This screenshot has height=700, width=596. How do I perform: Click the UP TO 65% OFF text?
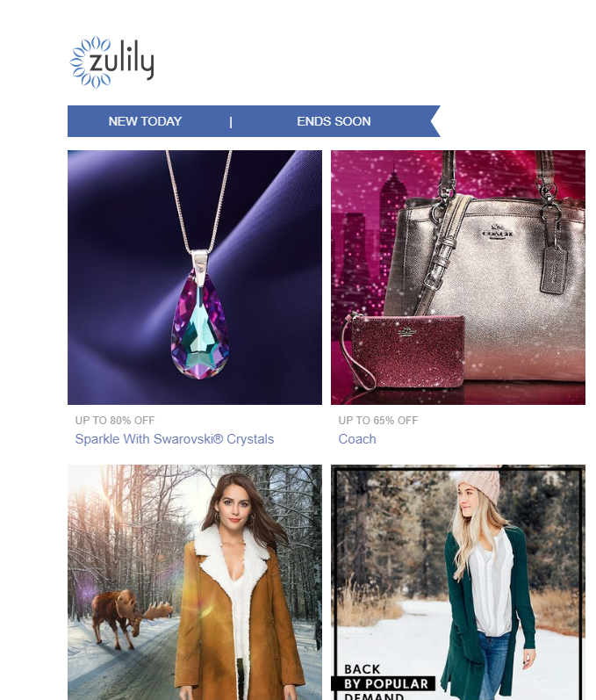(x=377, y=421)
